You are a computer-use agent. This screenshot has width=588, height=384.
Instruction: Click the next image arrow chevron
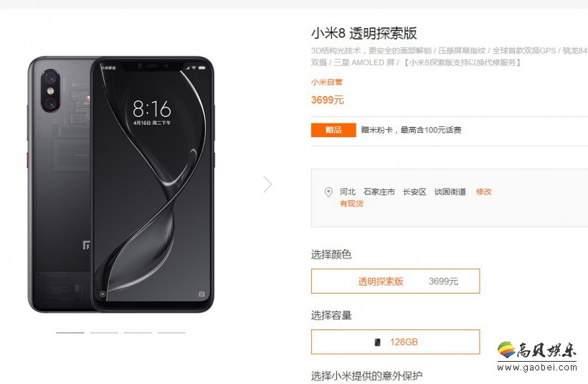(267, 184)
